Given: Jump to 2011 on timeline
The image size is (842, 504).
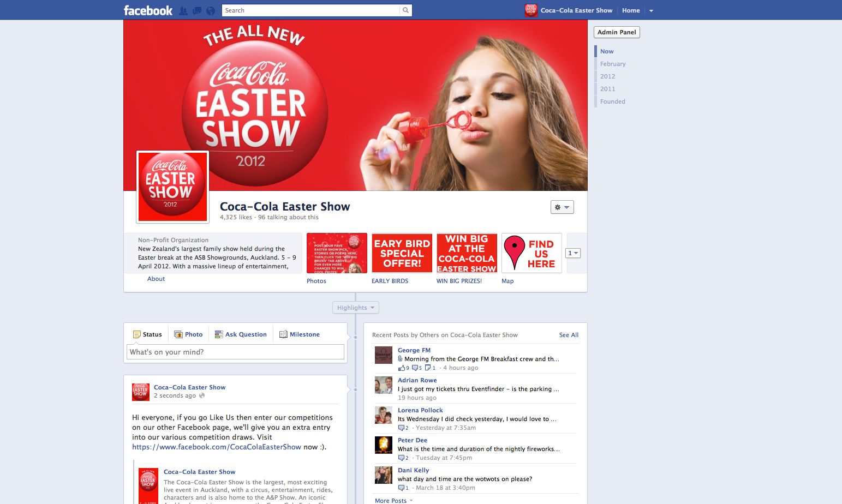Looking at the screenshot, I should (x=607, y=89).
